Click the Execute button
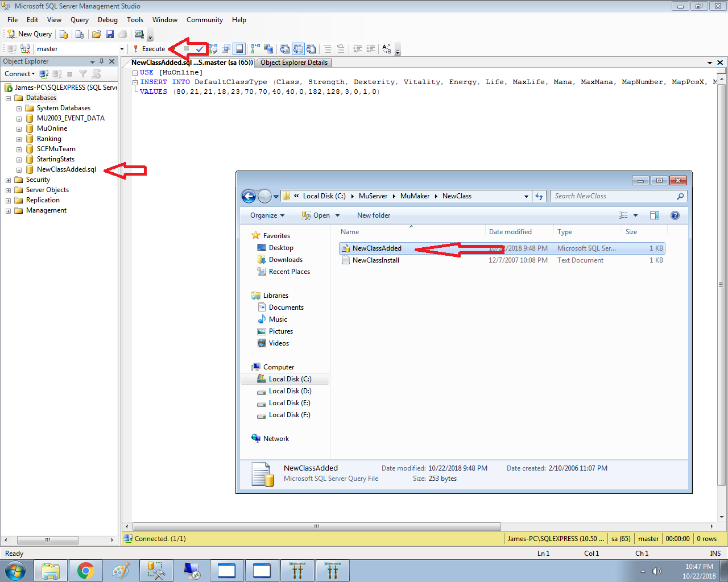Screen dimensions: 728x582 [x=149, y=49]
